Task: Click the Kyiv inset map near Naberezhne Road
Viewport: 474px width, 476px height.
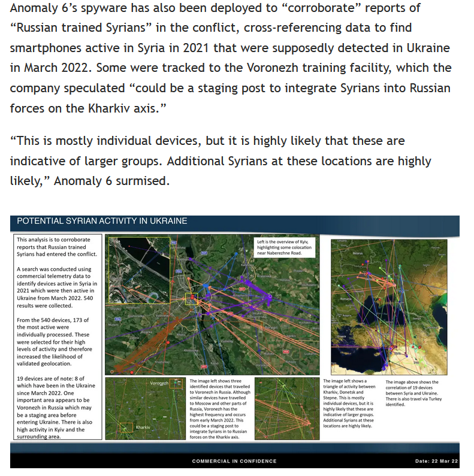Action: [x=139, y=270]
